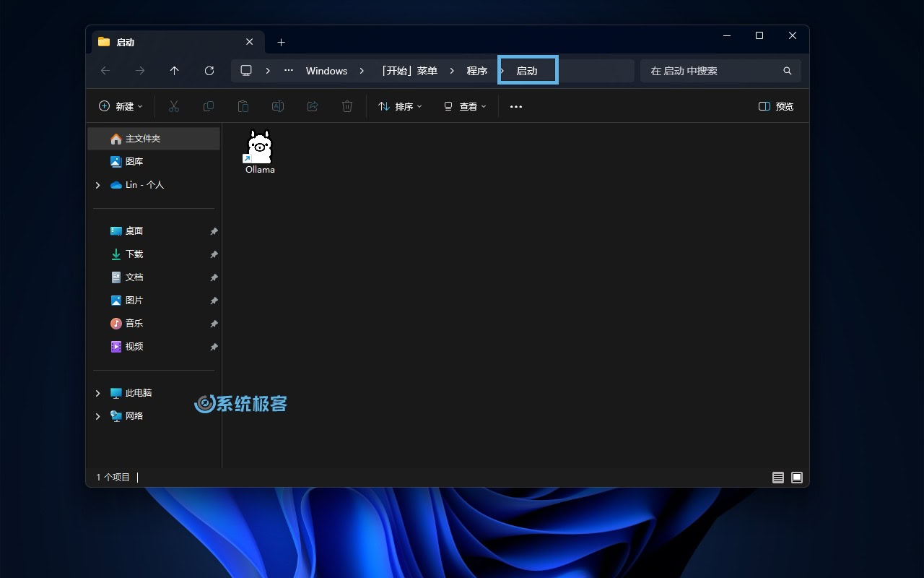
Task: Click the pin icon next to 桌面
Action: tap(214, 231)
